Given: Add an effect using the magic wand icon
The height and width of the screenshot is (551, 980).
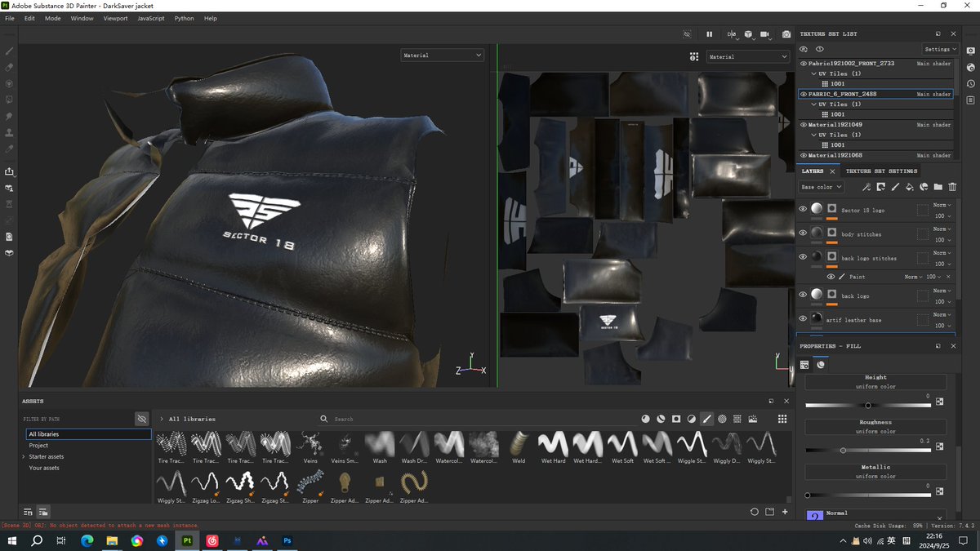Looking at the screenshot, I should point(866,187).
